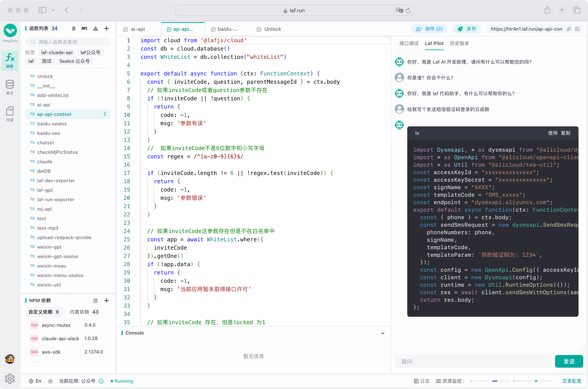Click the add new function plus icon

107,28
